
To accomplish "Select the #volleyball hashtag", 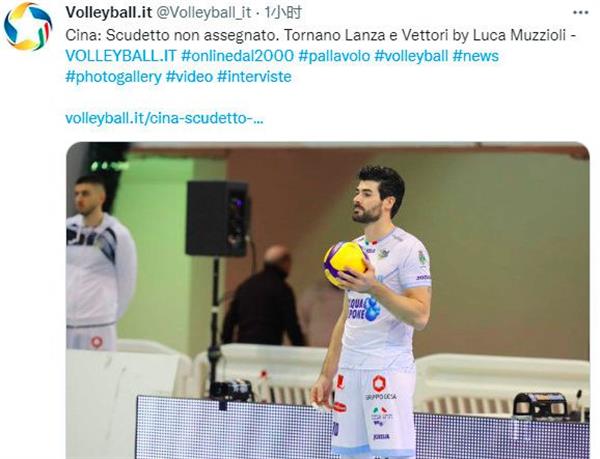I will tap(411, 56).
